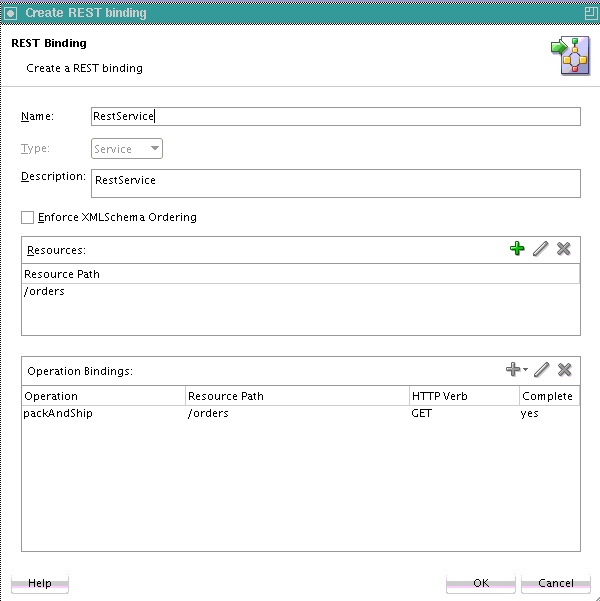
Task: Click the GET HTTP verb cell
Action: 464,414
